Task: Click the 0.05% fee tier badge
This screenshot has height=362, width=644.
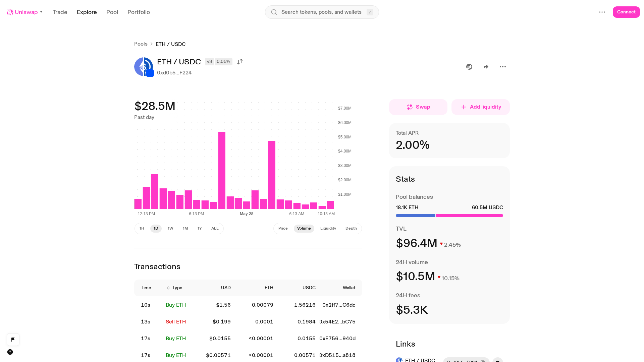Action: click(223, 62)
